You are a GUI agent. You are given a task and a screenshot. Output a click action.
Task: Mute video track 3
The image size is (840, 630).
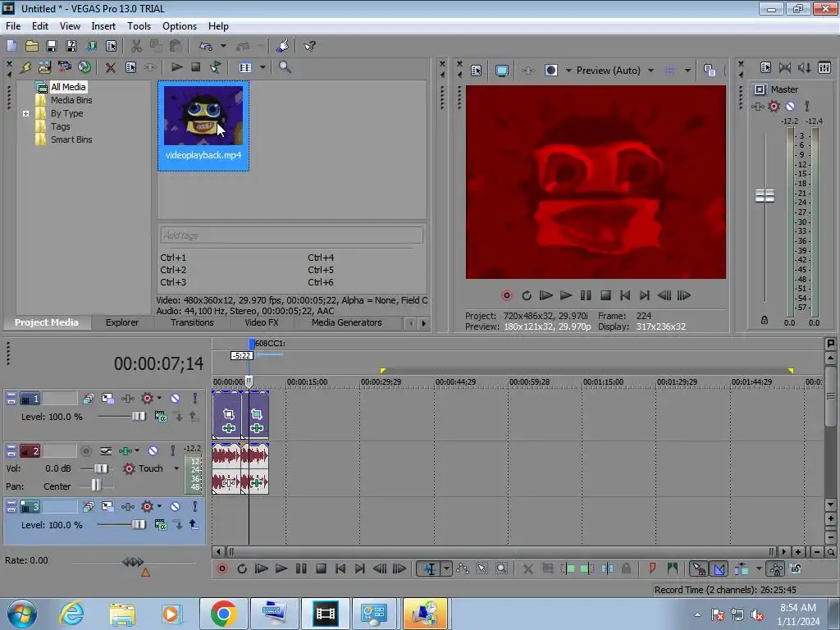[176, 506]
